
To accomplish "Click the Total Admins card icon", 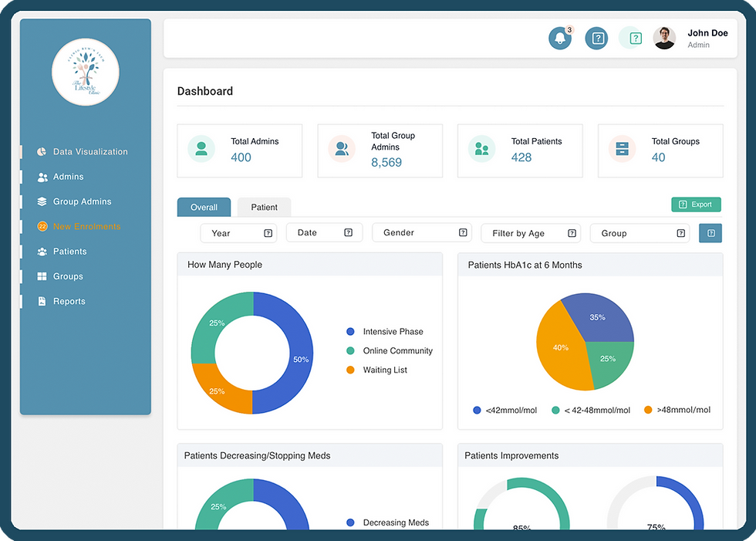I will (x=201, y=148).
